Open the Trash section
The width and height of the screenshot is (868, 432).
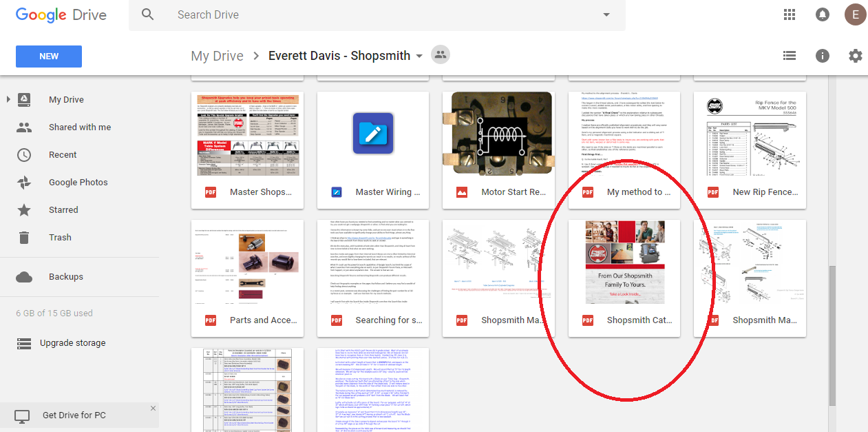pyautogui.click(x=60, y=238)
